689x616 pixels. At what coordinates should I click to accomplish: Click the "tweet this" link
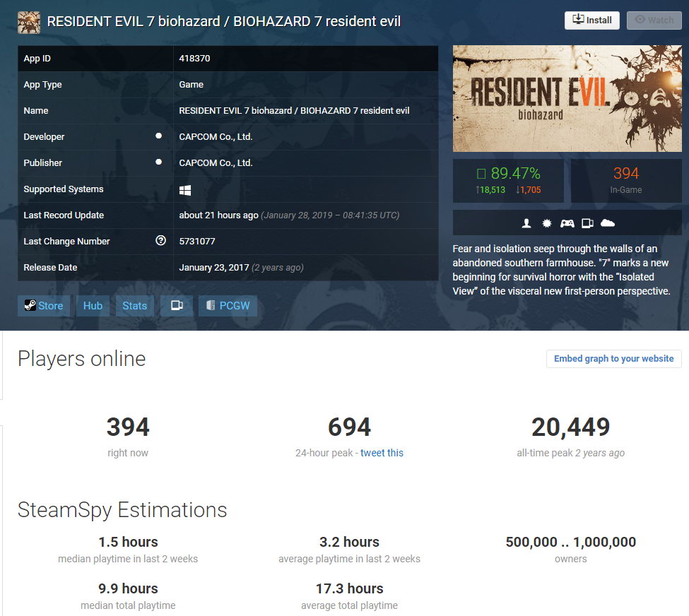coord(382,453)
